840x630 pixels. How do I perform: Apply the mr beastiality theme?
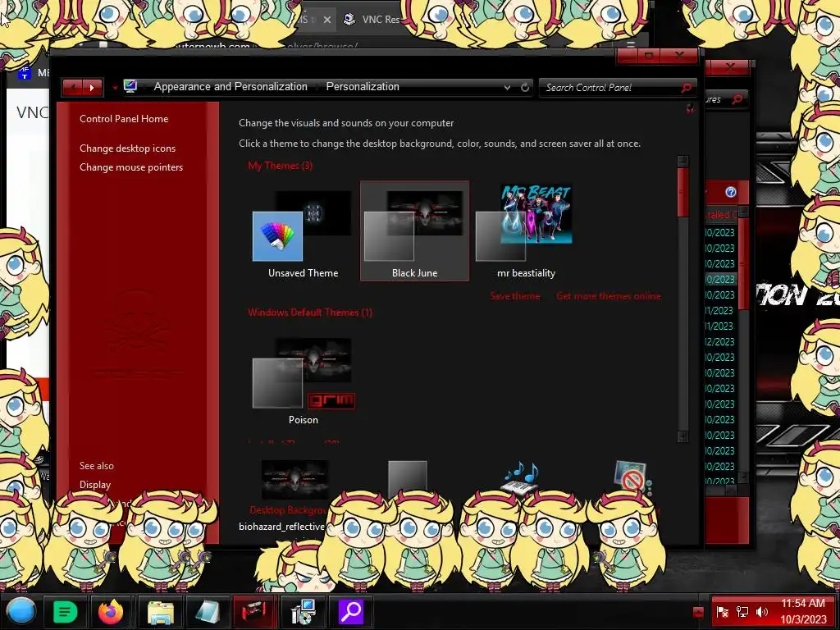point(525,231)
